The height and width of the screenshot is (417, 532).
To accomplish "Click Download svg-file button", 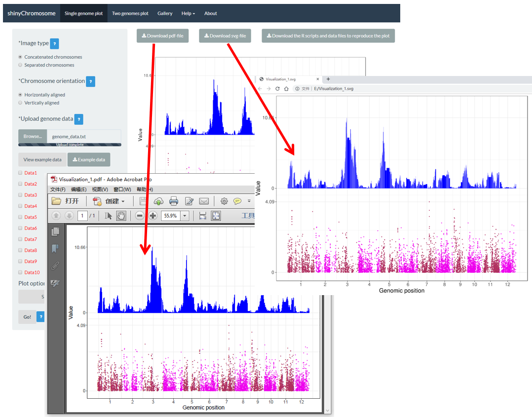I will (225, 36).
